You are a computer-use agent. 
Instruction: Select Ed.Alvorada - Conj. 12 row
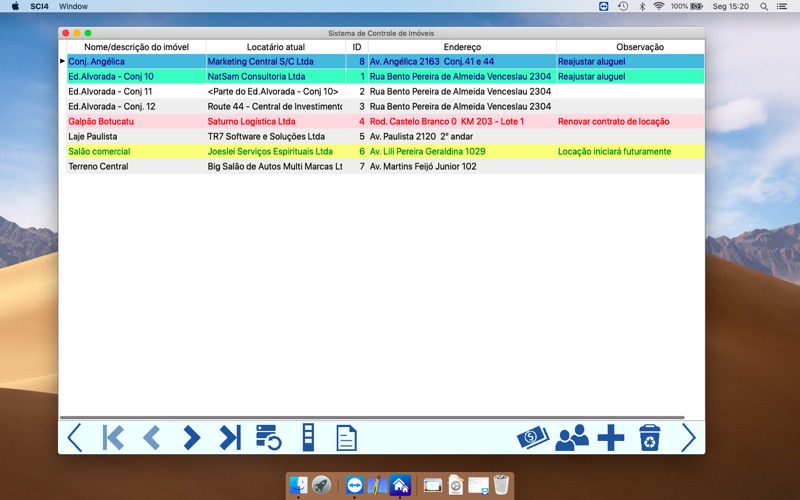point(385,106)
